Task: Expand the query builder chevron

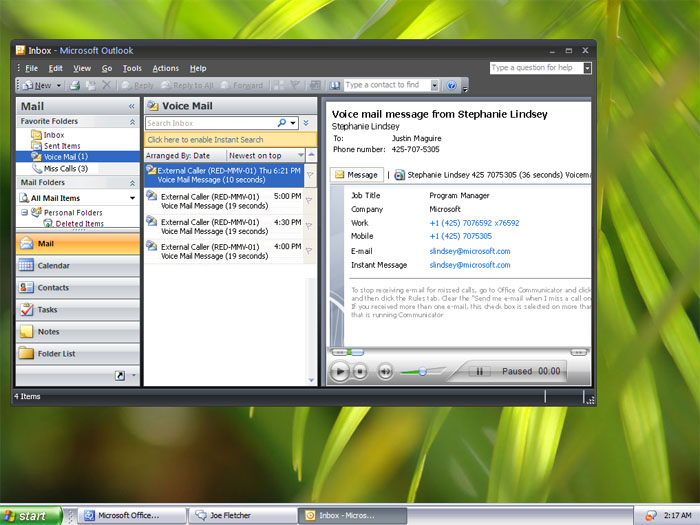Action: pyautogui.click(x=306, y=123)
